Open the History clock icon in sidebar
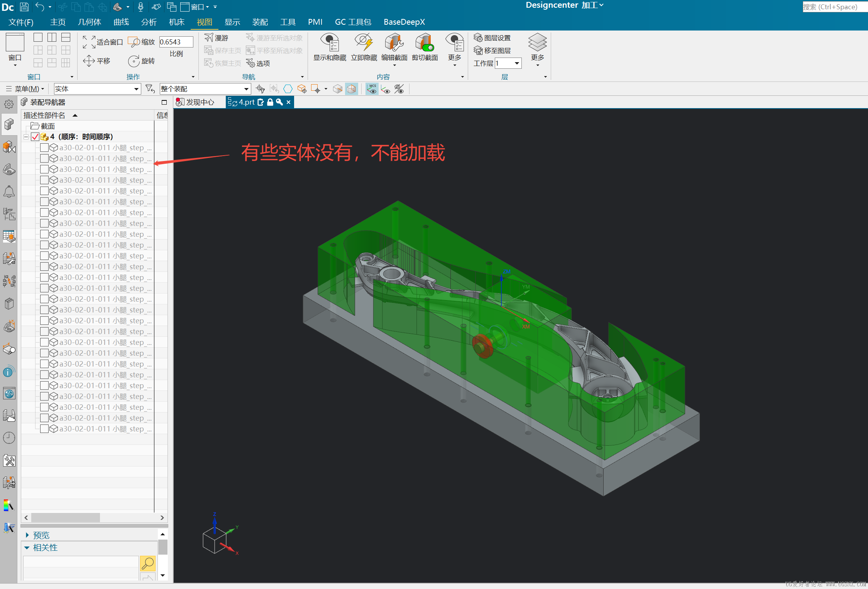Image resolution: width=868 pixels, height=589 pixels. point(9,438)
